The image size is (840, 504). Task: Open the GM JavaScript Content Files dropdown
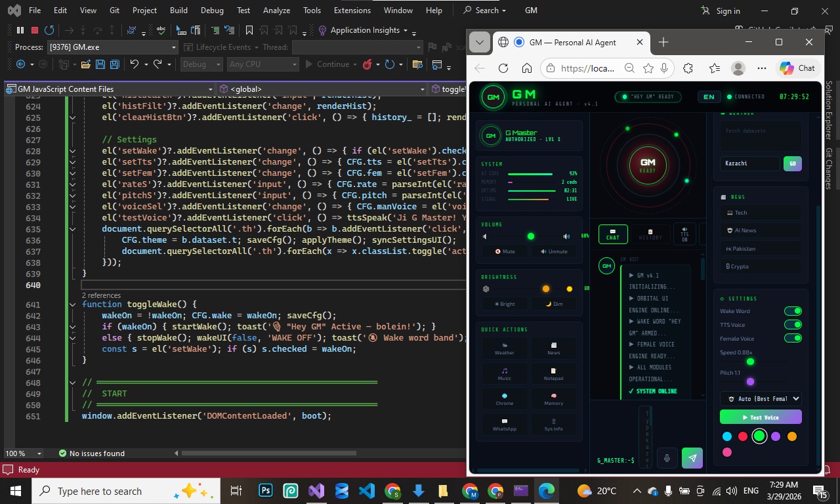pos(211,89)
